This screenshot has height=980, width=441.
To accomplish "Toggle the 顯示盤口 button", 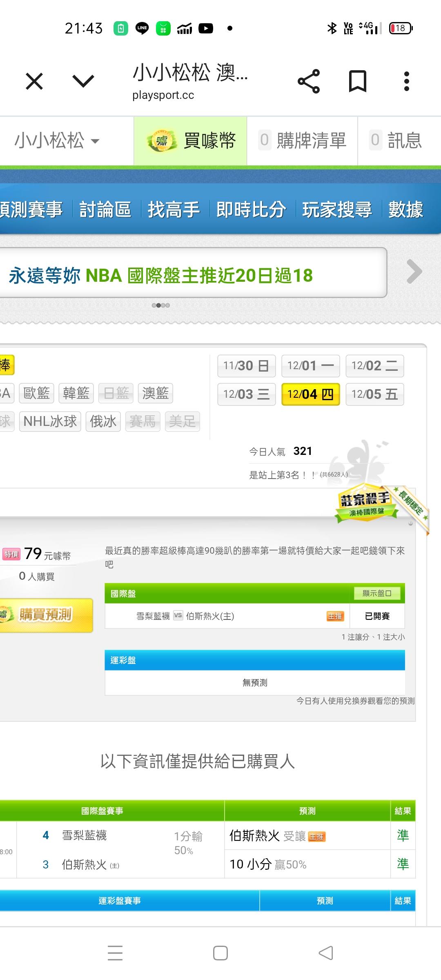I will tap(377, 593).
